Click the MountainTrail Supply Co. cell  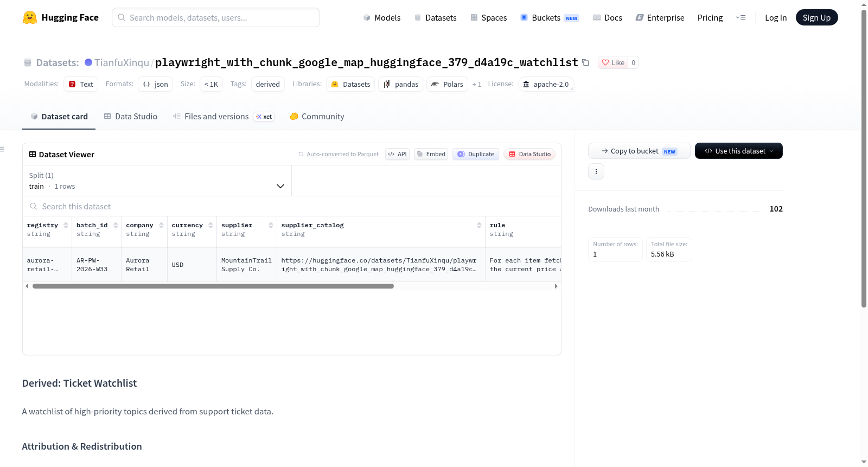(247, 265)
